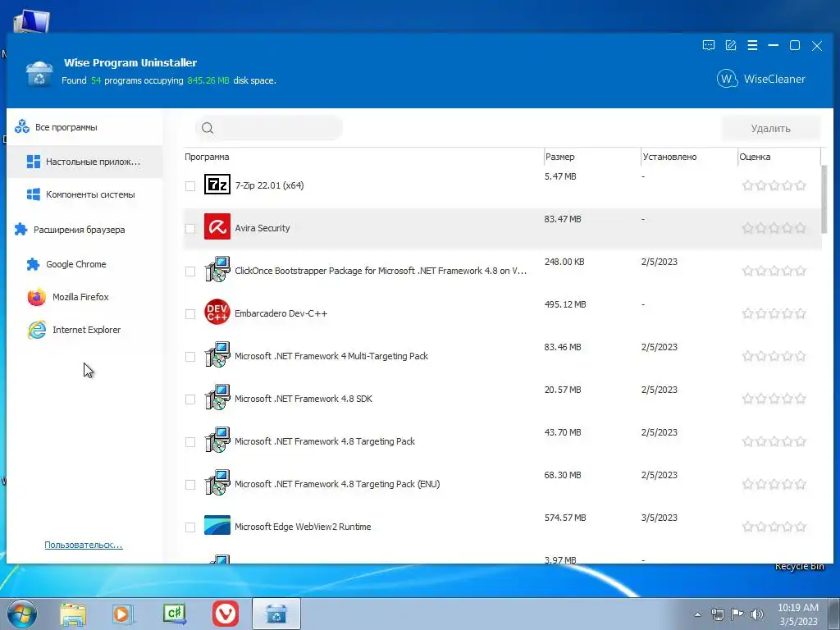840x630 pixels.
Task: Open the C# taskbar application
Action: 175,614
